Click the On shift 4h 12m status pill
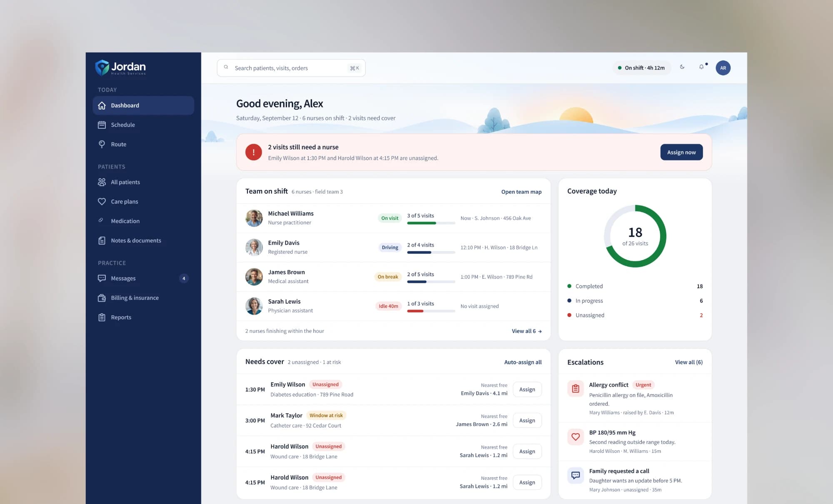833x504 pixels. (642, 68)
